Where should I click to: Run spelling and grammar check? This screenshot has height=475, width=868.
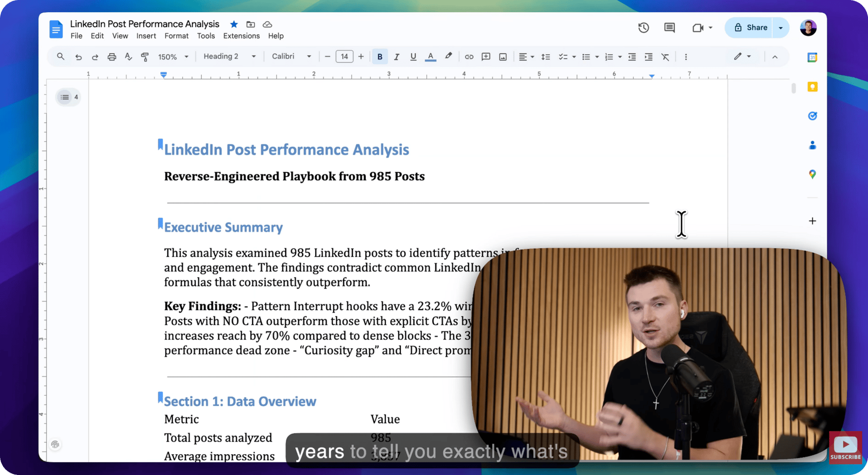point(128,57)
